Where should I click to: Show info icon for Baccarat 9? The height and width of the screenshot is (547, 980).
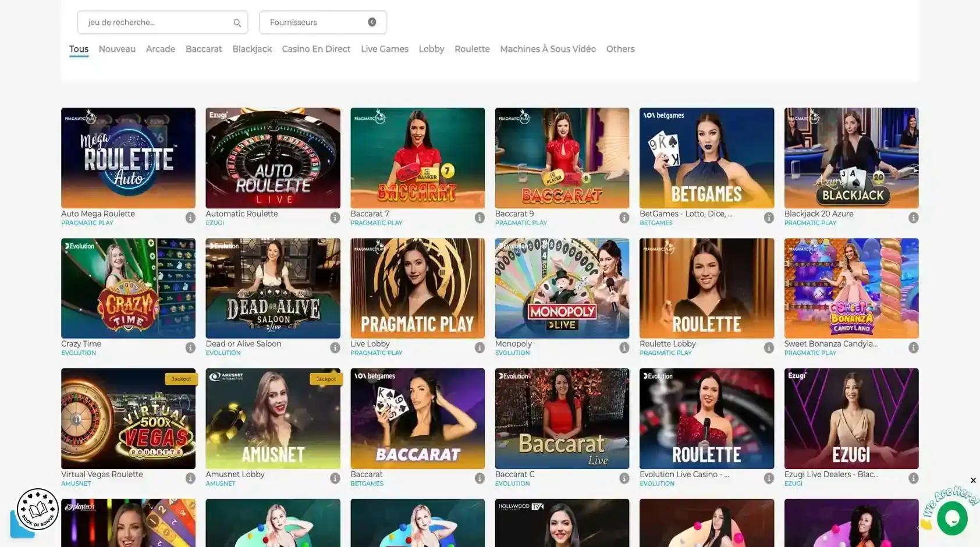point(624,218)
